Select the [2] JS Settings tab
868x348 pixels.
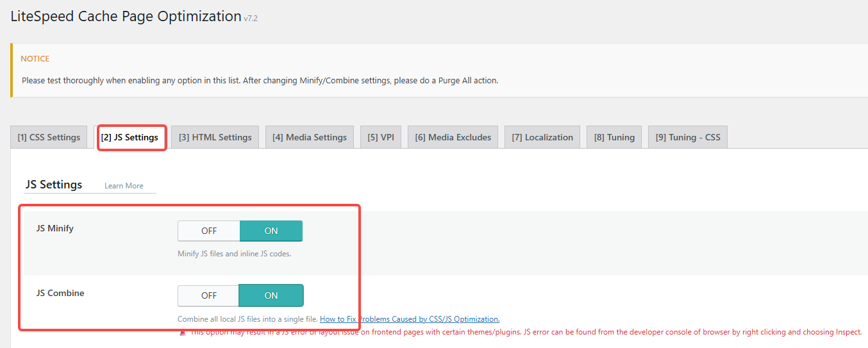click(129, 137)
